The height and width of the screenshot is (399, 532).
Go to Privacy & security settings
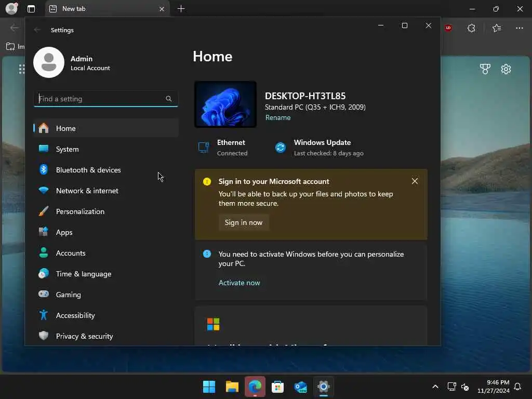106,336
